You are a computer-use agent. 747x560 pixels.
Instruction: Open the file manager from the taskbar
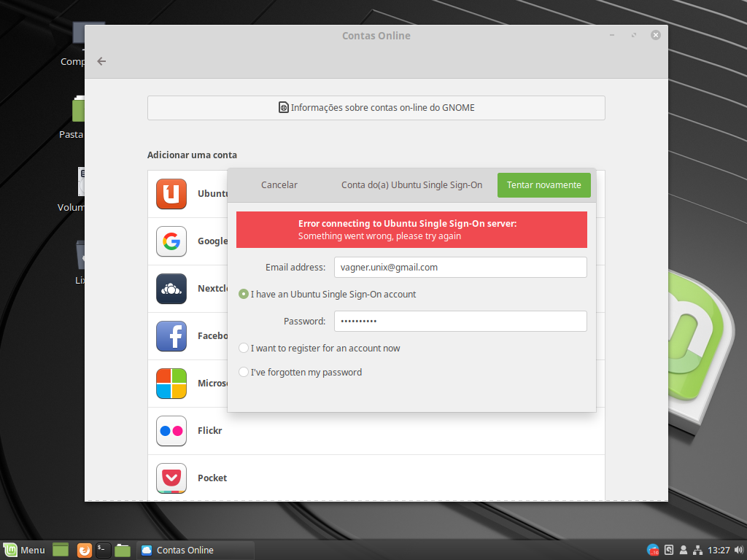point(123,550)
